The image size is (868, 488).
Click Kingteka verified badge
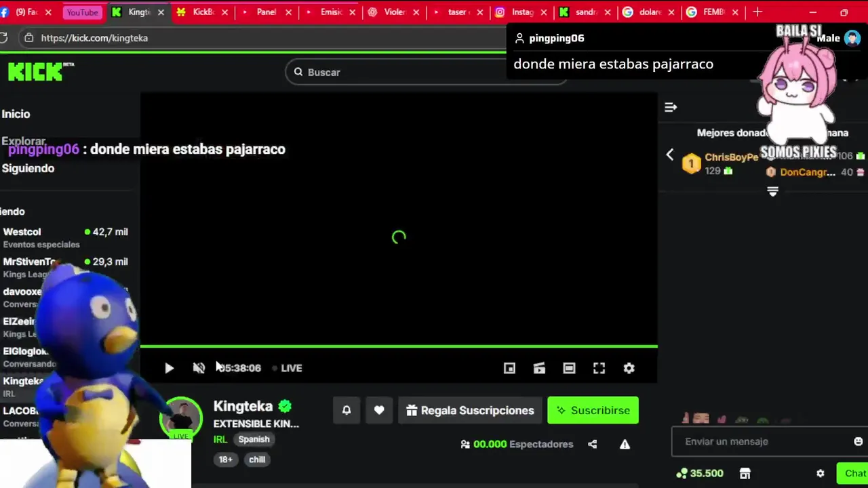click(x=285, y=406)
